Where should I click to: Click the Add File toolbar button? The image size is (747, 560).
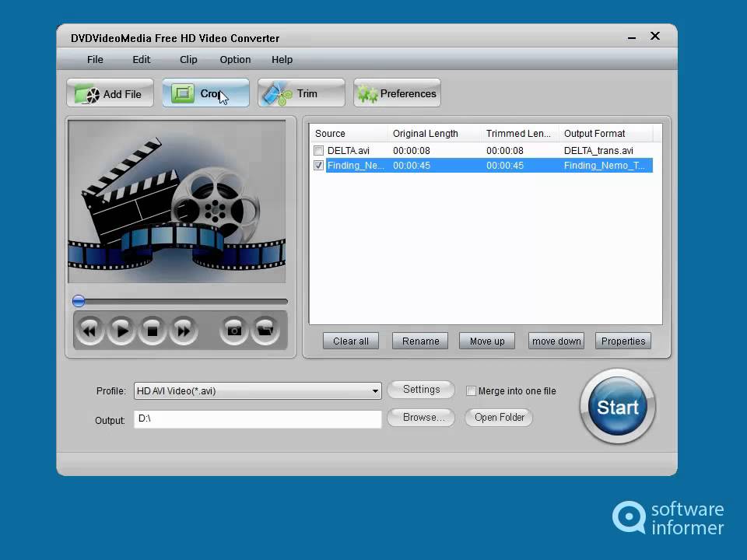[110, 93]
